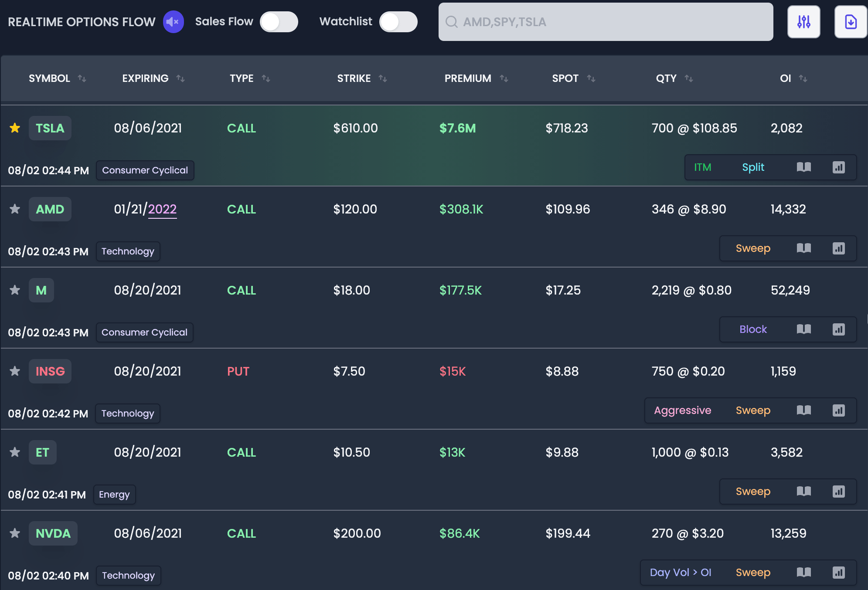Star the AMD trade

[14, 209]
